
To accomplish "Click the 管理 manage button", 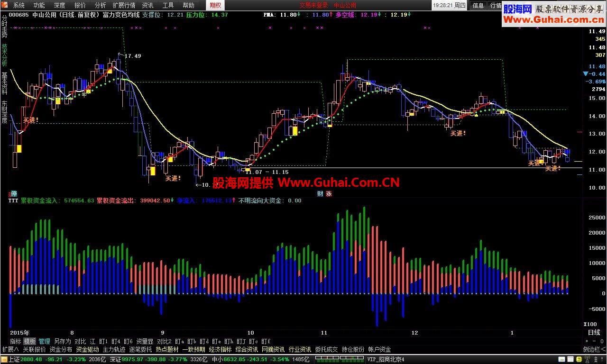I will [45, 341].
